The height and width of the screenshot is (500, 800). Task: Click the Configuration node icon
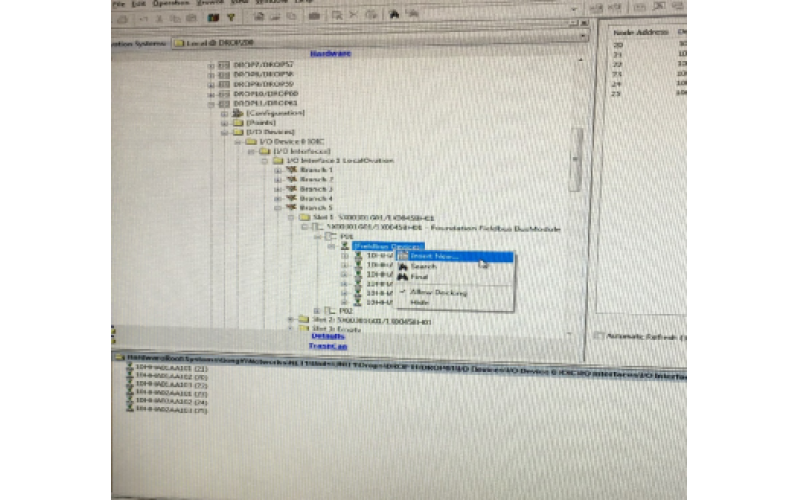pos(237,112)
